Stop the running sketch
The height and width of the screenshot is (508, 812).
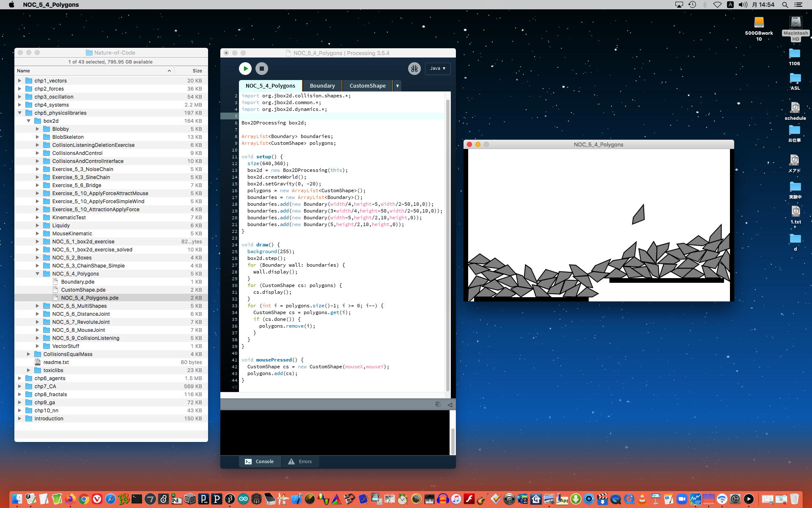[x=262, y=69]
